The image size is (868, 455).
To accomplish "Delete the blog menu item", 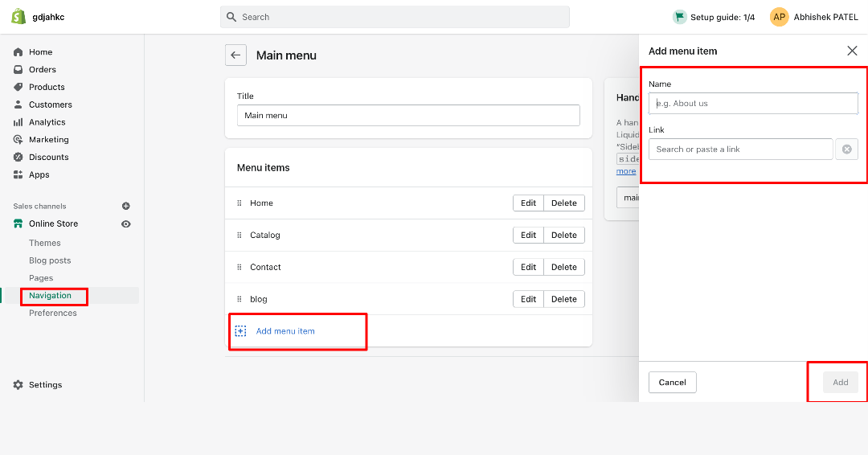I will point(564,300).
